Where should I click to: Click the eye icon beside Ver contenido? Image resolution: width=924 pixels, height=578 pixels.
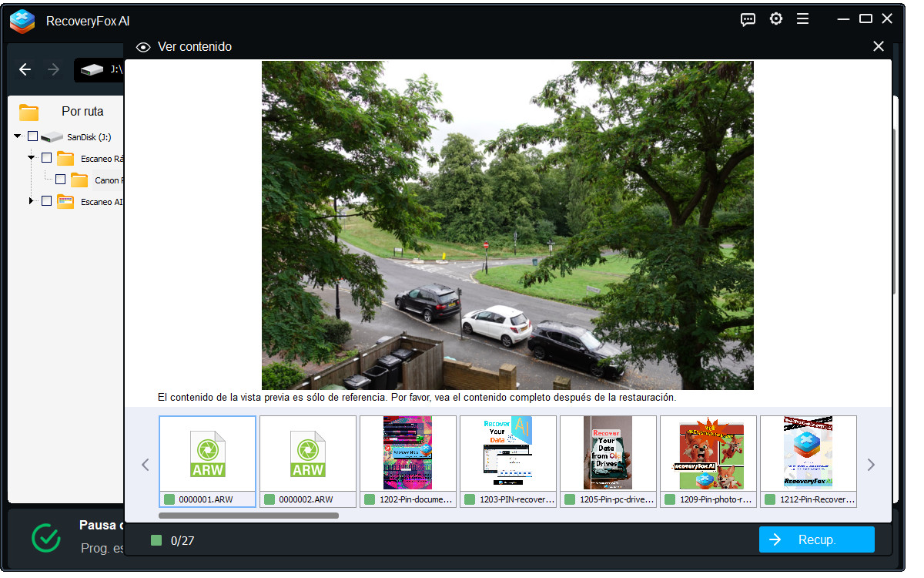click(x=142, y=48)
